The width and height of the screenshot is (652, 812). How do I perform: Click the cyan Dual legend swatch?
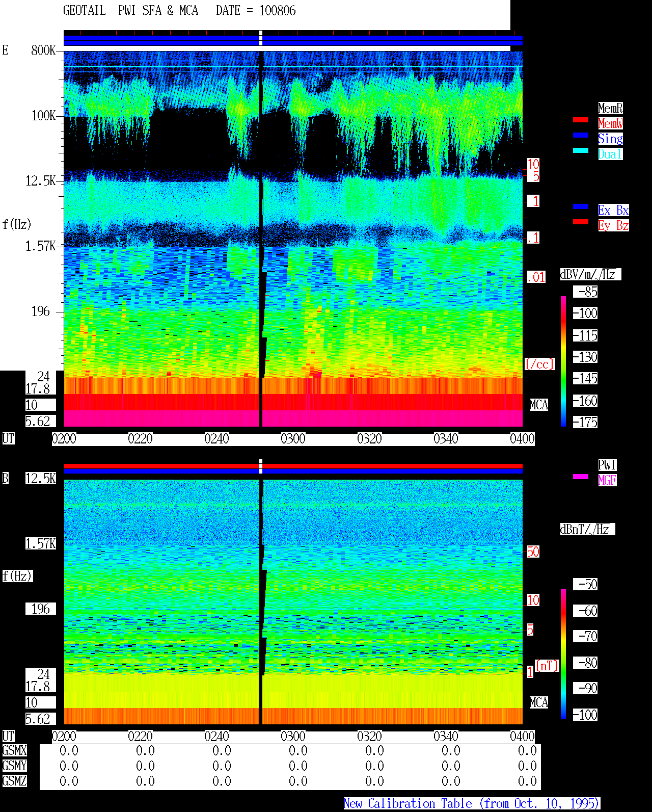581,150
